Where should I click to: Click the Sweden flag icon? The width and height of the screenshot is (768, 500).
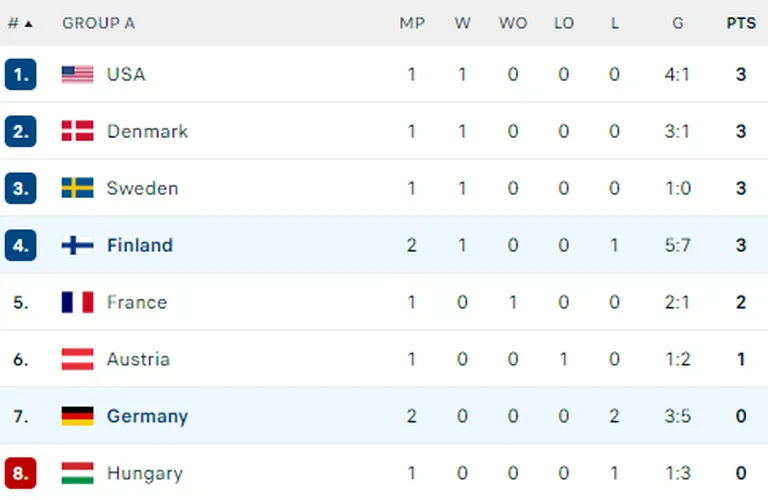[x=77, y=188]
